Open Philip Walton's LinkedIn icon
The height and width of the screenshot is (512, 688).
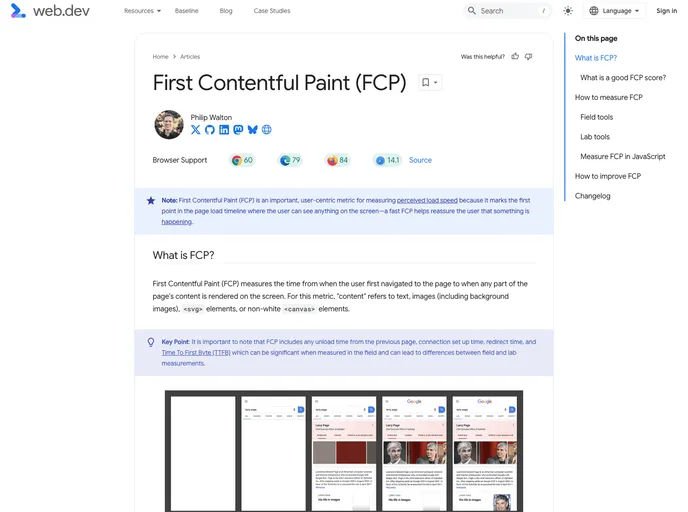tap(224, 129)
